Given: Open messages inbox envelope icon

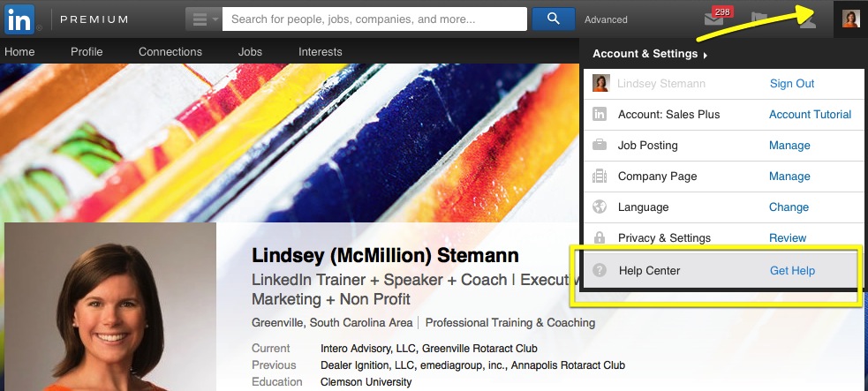Looking at the screenshot, I should [x=713, y=20].
